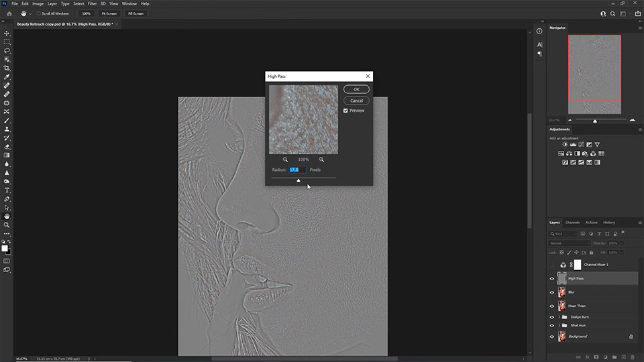Enable Scroll All Windows checkbox
This screenshot has height=362, width=644.
pos(39,13)
